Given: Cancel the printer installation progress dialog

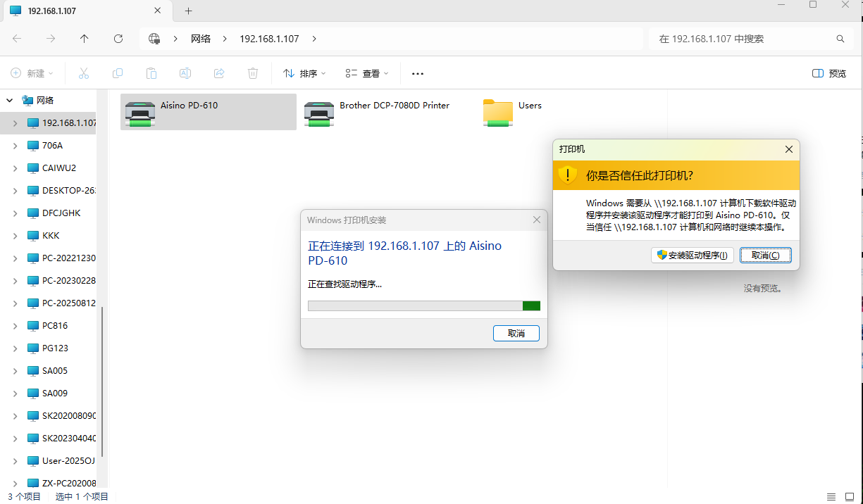Looking at the screenshot, I should (516, 333).
